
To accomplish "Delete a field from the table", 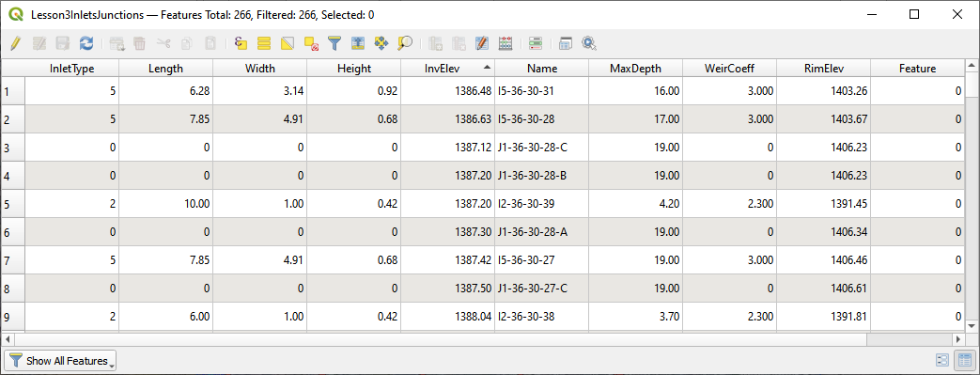I will (459, 43).
